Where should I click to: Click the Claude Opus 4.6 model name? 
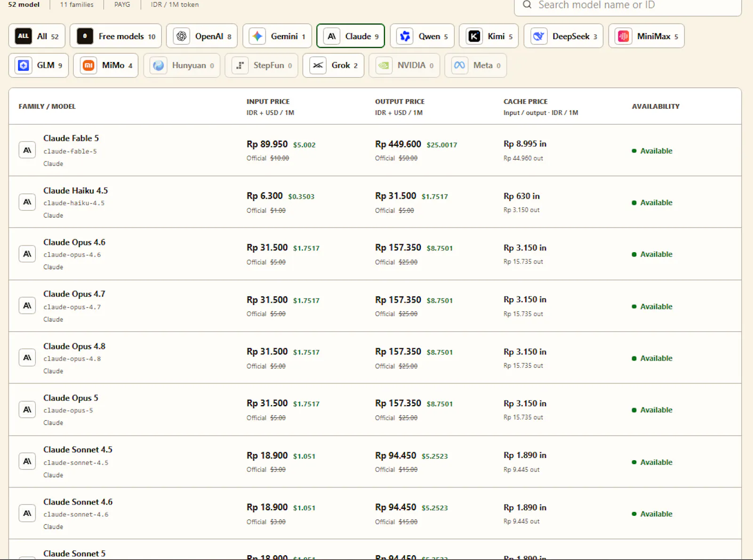click(74, 242)
